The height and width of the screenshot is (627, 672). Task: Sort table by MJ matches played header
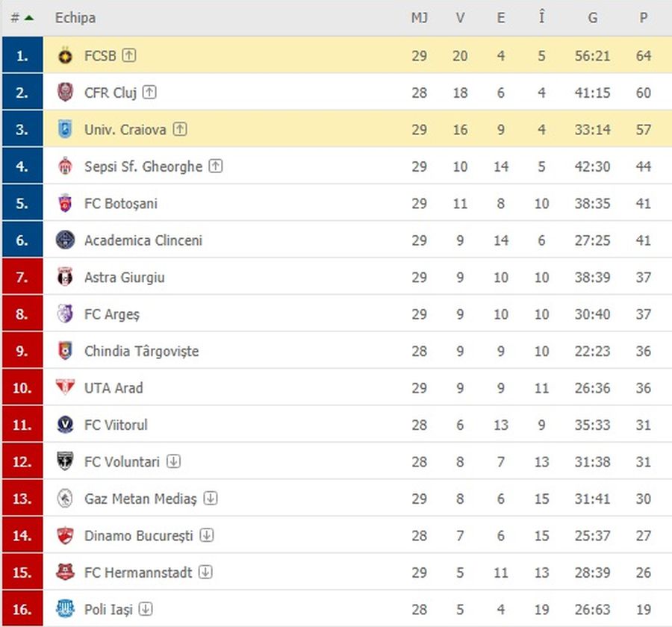click(419, 18)
